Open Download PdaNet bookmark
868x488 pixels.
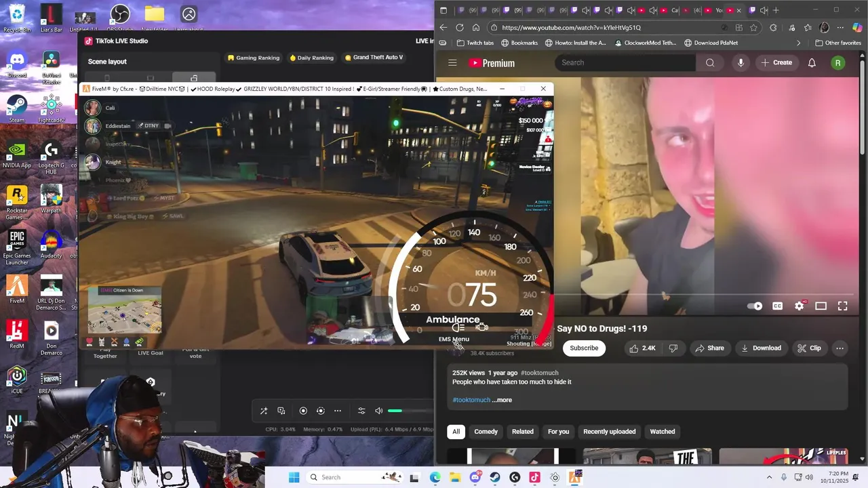711,43
